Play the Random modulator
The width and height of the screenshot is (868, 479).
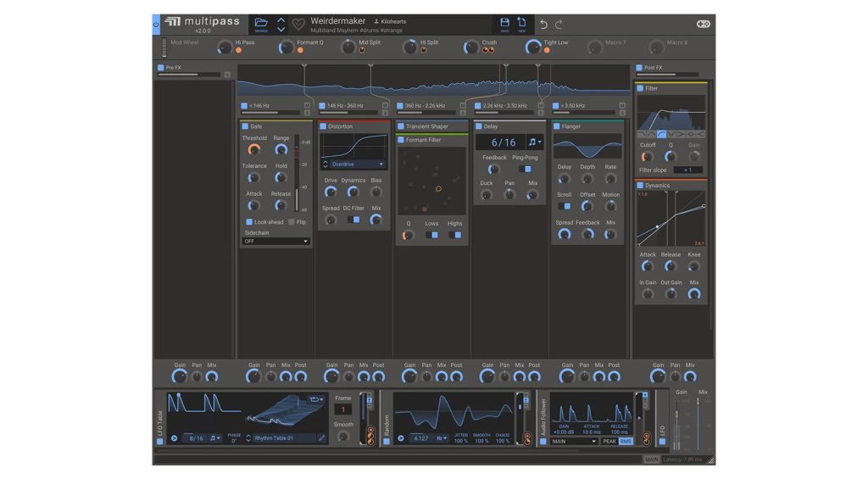(401, 438)
